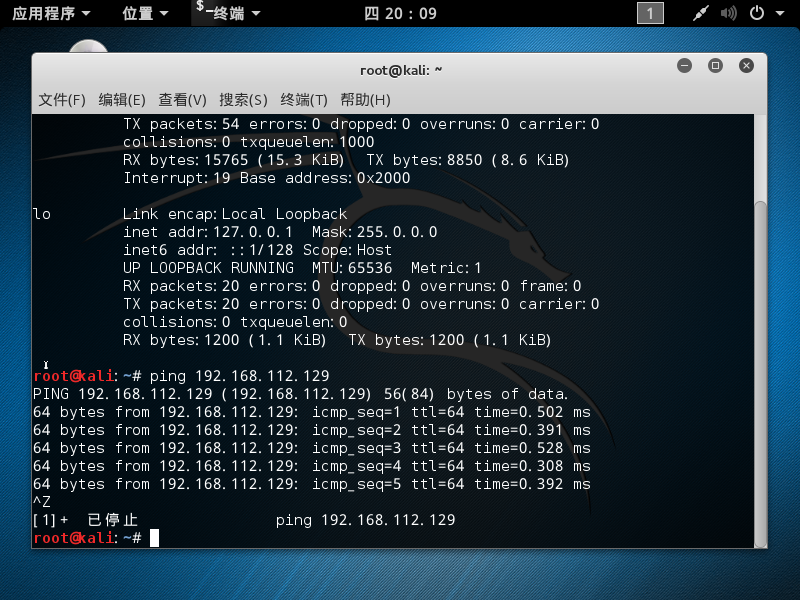Click the root@kali: ~ title bar
This screenshot has height=600, width=800.
click(x=401, y=70)
